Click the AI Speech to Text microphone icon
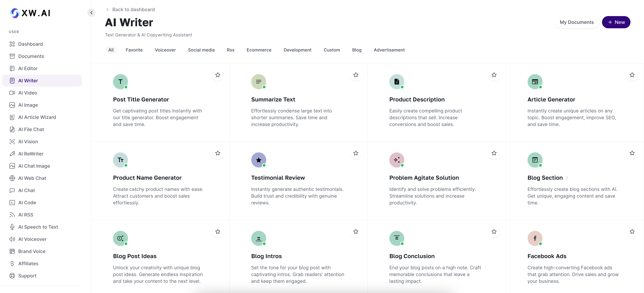Viewport: 644px width, 293px height. tap(12, 227)
